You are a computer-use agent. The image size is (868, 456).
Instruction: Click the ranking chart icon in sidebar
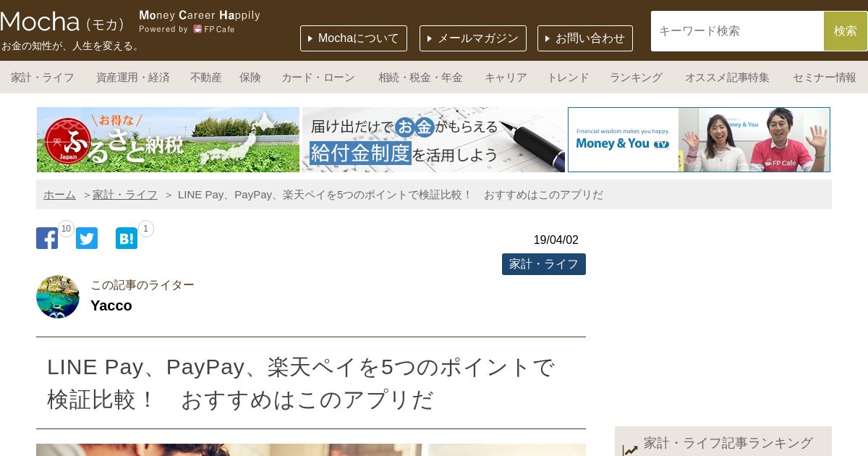[630, 450]
